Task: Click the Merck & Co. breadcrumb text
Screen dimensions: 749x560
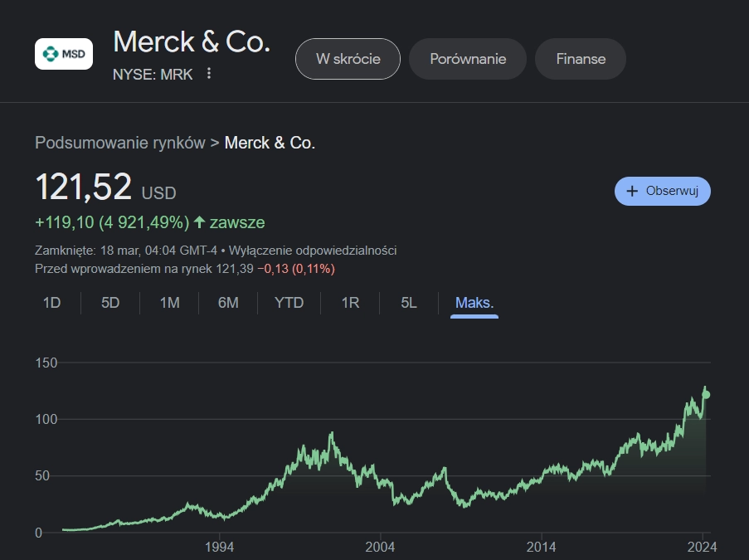Action: coord(270,143)
